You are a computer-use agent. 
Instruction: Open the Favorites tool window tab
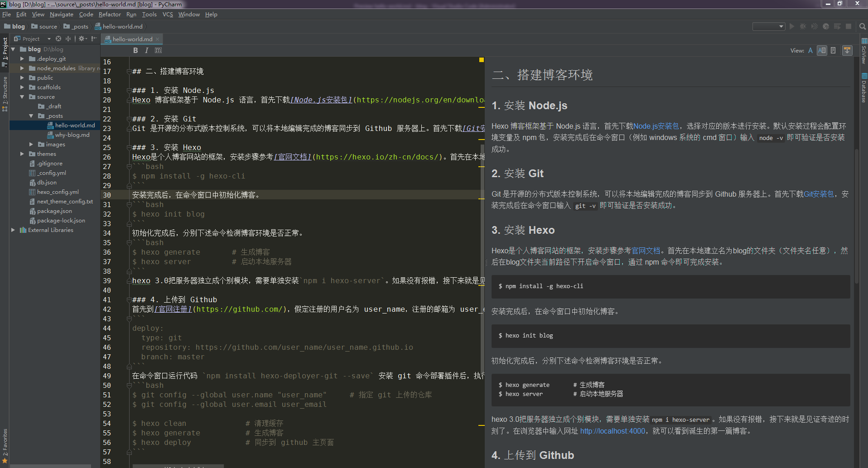coord(5,446)
